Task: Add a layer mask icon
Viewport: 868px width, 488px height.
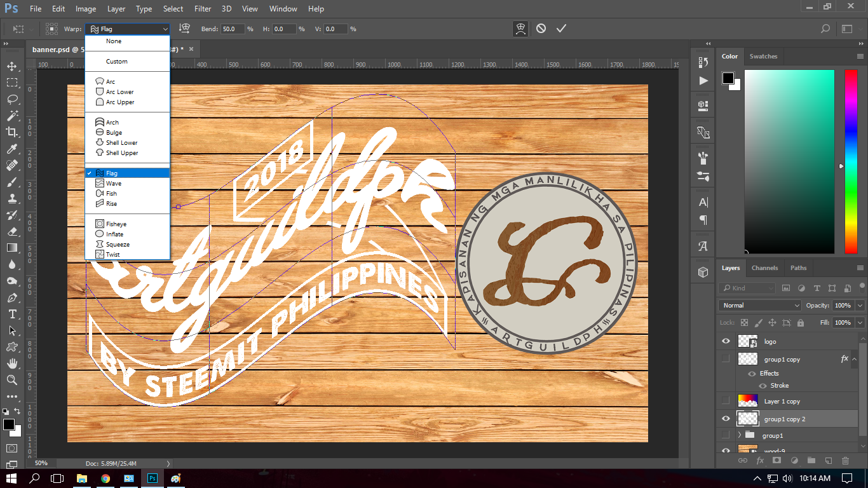Action: pyautogui.click(x=776, y=460)
